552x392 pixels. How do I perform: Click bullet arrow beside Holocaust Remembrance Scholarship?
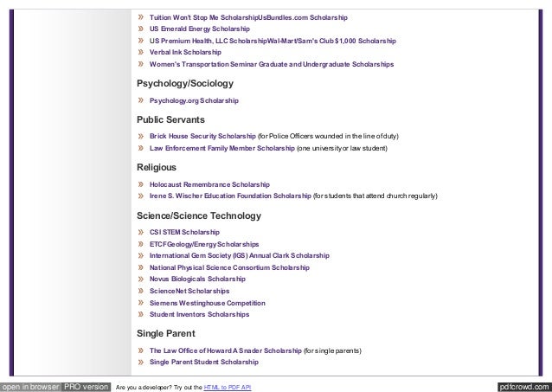(x=141, y=184)
